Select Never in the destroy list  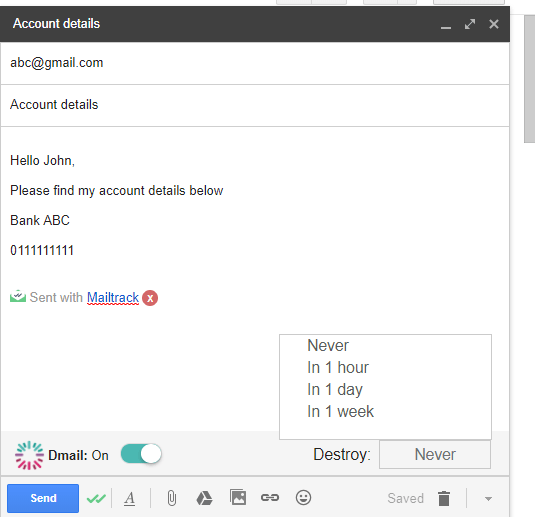pos(328,345)
